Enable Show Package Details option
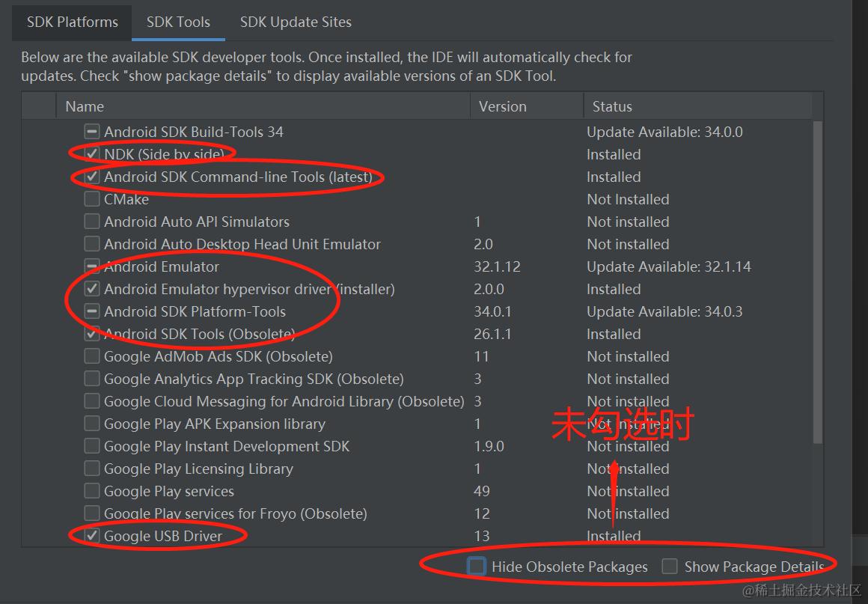The image size is (868, 604). click(x=670, y=567)
